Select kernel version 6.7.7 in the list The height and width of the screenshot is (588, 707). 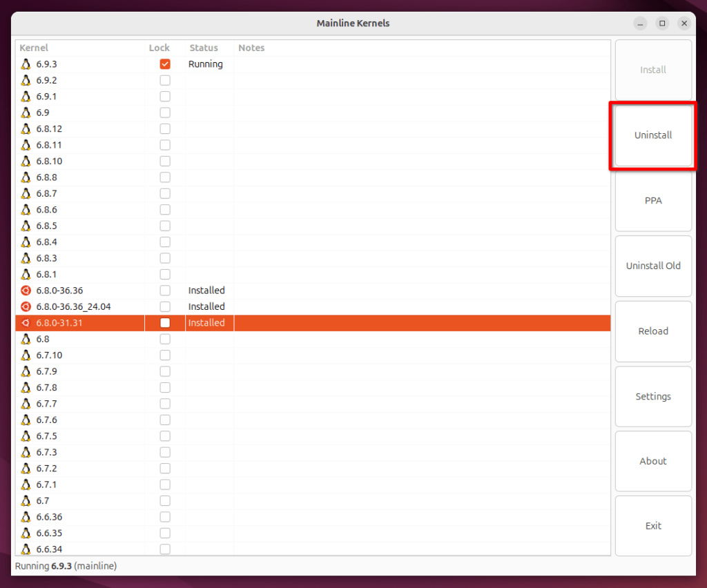click(x=313, y=404)
